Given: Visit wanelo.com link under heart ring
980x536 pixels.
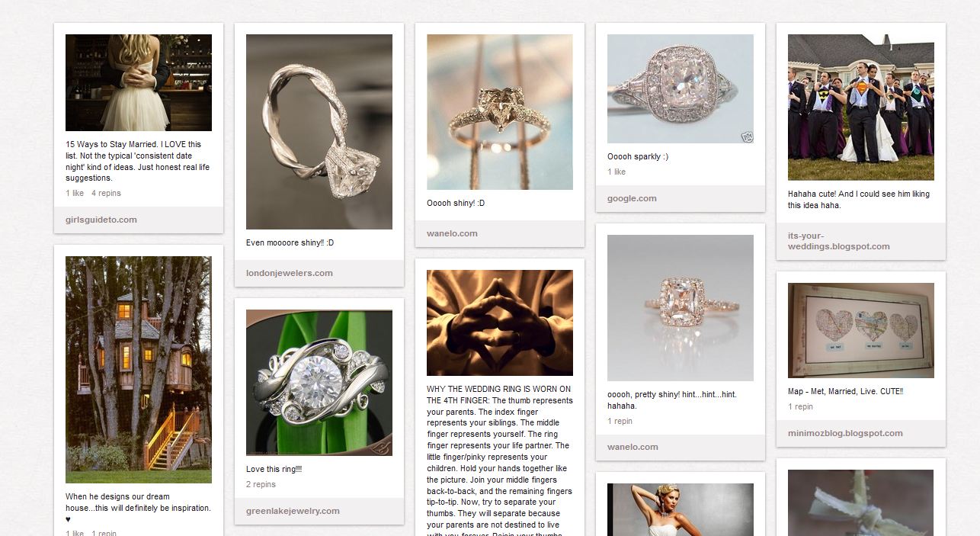Looking at the screenshot, I should 452,233.
